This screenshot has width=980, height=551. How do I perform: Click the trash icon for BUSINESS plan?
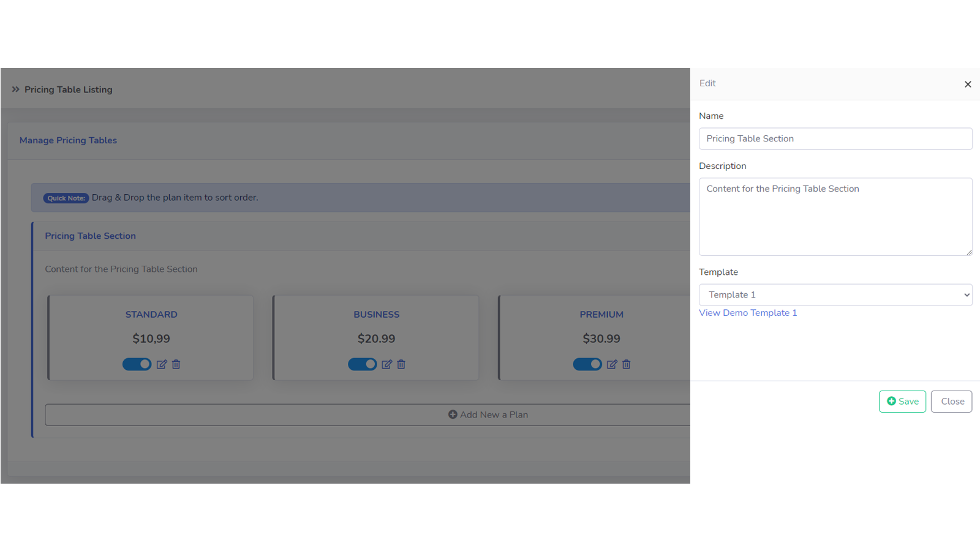coord(401,364)
